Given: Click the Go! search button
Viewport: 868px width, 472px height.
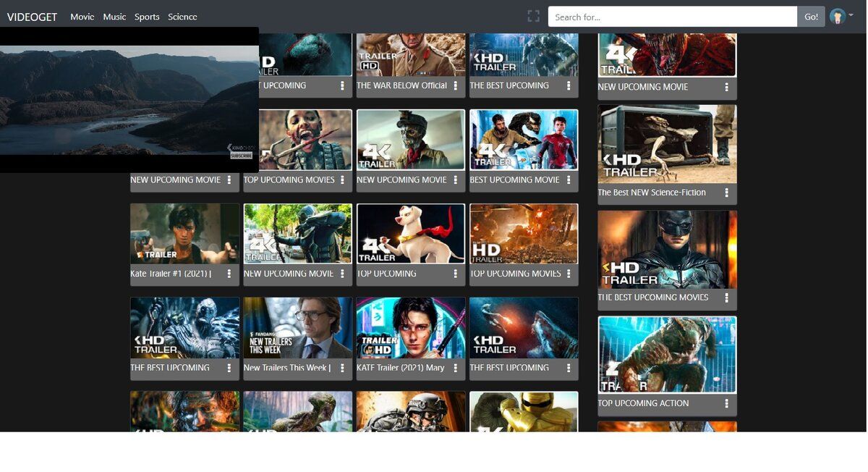Looking at the screenshot, I should coord(812,17).
